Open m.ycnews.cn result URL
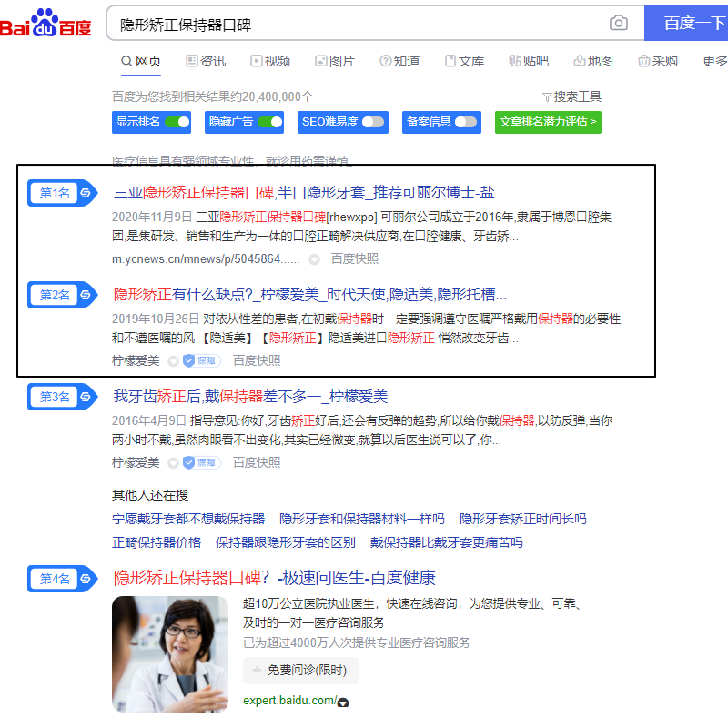The width and height of the screenshot is (728, 728). coord(206,259)
